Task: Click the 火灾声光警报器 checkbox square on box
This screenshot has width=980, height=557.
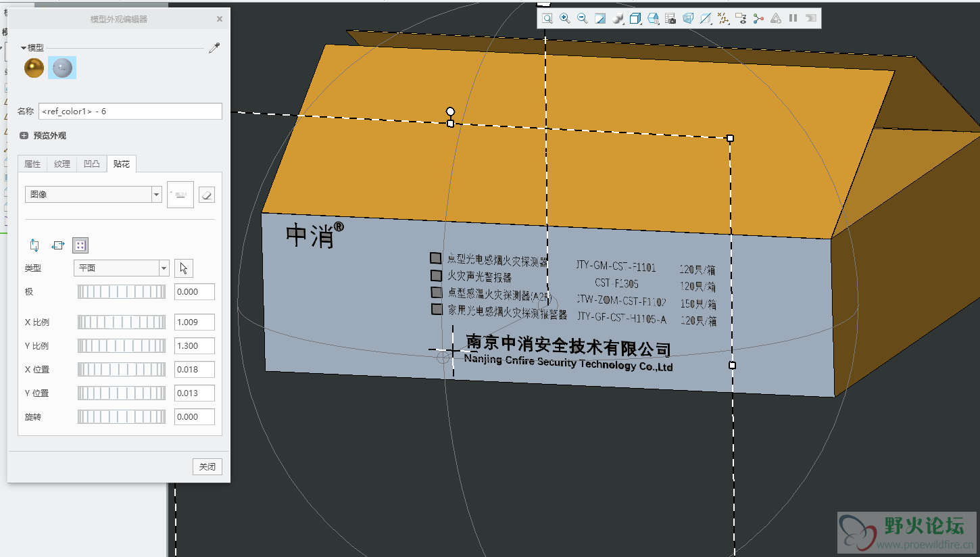Action: tap(436, 275)
